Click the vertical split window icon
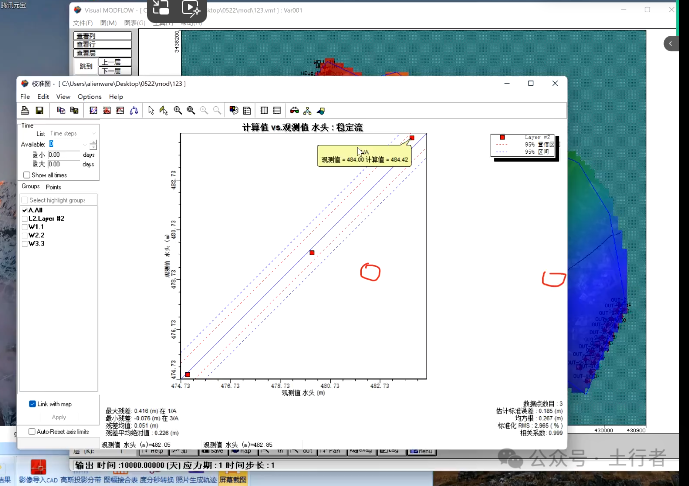689x486 pixels. [x=264, y=110]
